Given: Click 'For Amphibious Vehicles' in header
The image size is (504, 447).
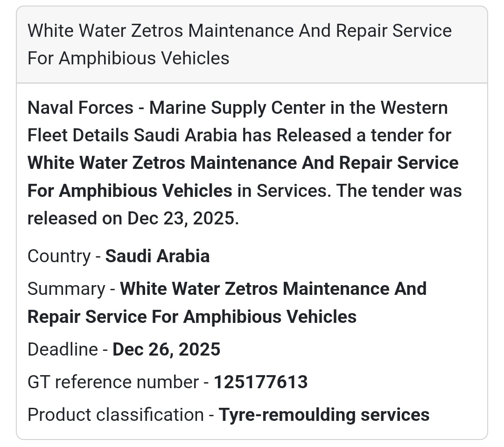Looking at the screenshot, I should 128,58.
